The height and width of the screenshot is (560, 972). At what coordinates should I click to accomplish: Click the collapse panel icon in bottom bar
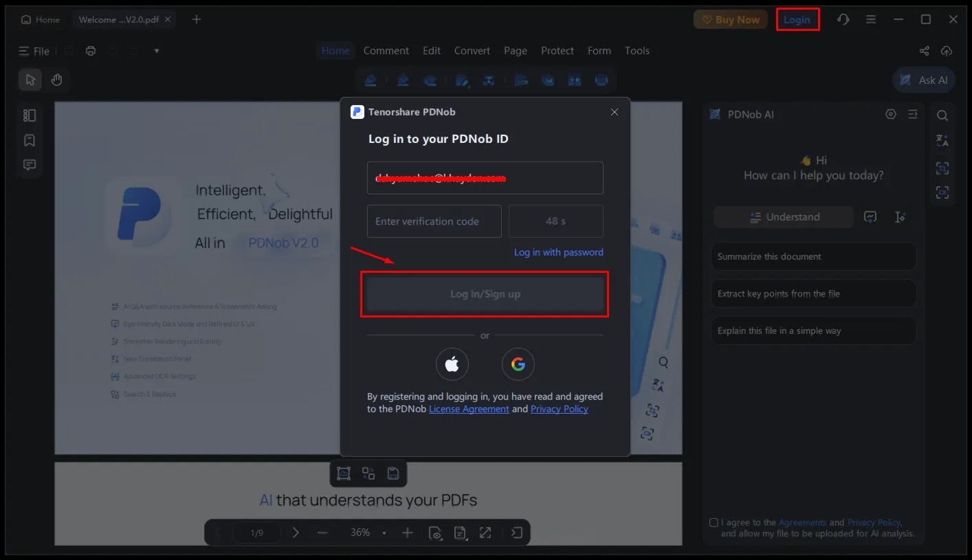[x=517, y=533]
